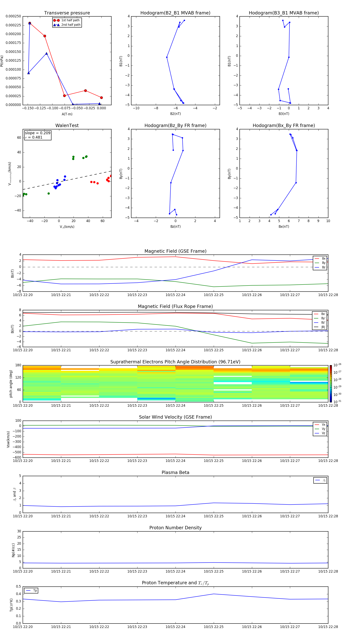Click the beta-p legend in Plasma Beta plot

tap(320, 480)
